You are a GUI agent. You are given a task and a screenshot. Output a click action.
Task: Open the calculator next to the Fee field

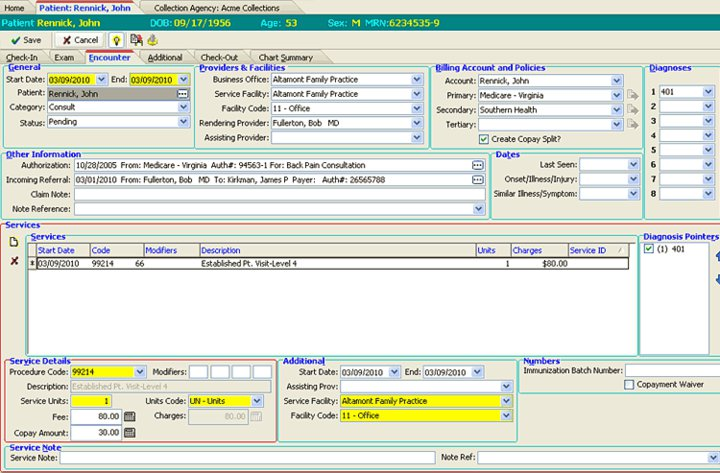[129, 416]
